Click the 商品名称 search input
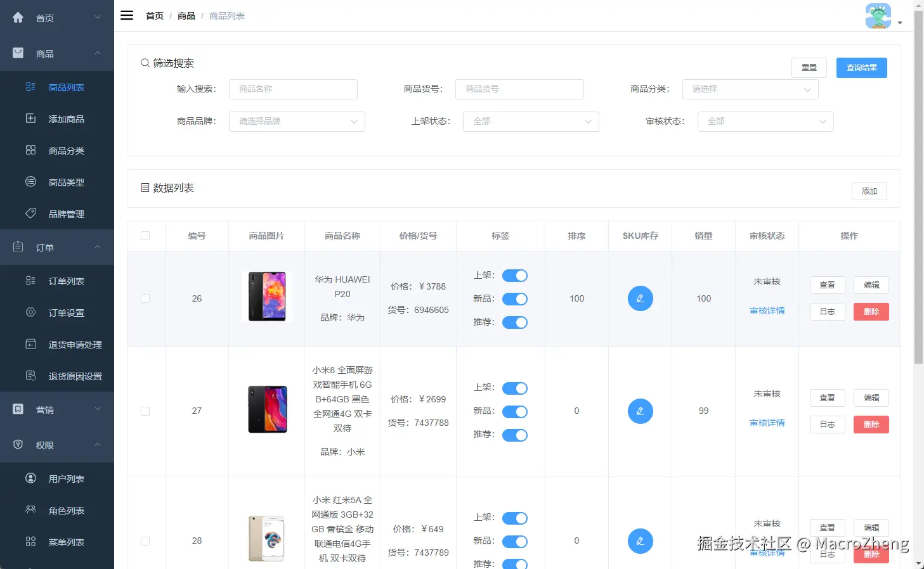924x569 pixels. pos(293,89)
